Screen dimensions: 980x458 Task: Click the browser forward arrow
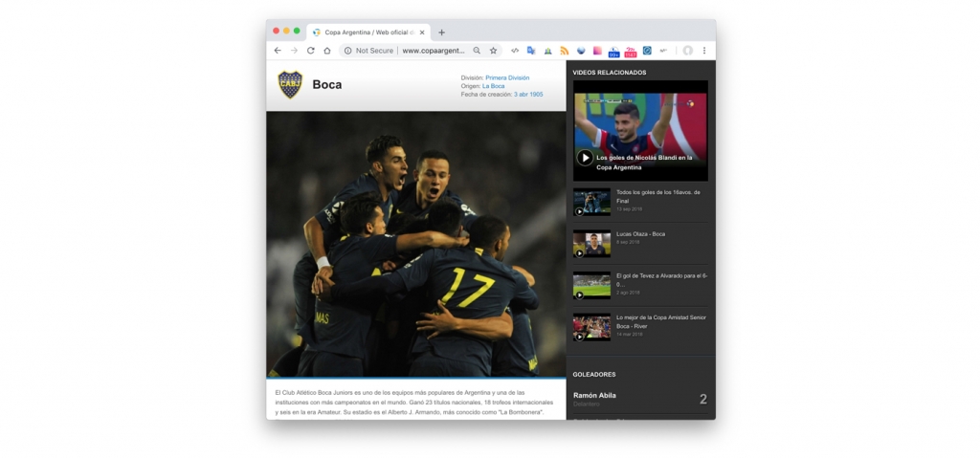294,51
